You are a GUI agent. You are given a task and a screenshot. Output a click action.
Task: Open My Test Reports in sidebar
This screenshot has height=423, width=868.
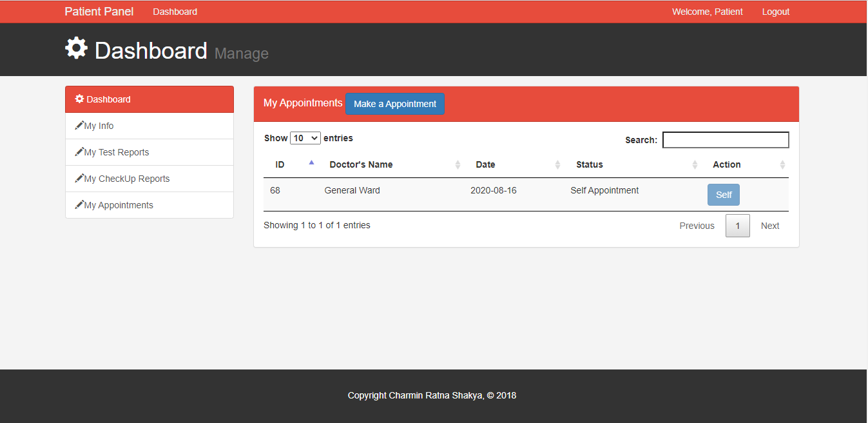(x=117, y=152)
